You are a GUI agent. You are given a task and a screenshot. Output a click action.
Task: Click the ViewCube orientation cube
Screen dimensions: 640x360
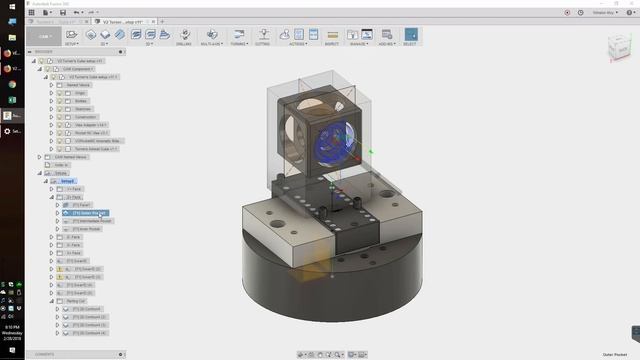coord(619,48)
